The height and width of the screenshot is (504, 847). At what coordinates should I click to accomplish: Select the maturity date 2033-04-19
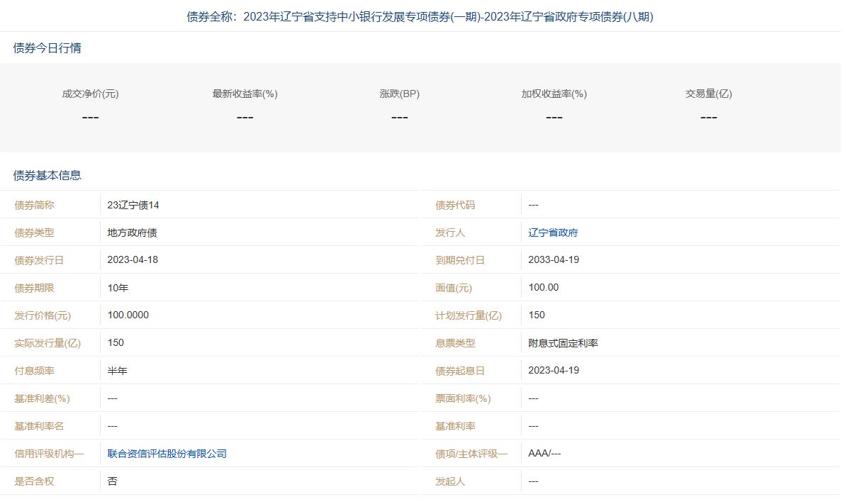tap(554, 260)
